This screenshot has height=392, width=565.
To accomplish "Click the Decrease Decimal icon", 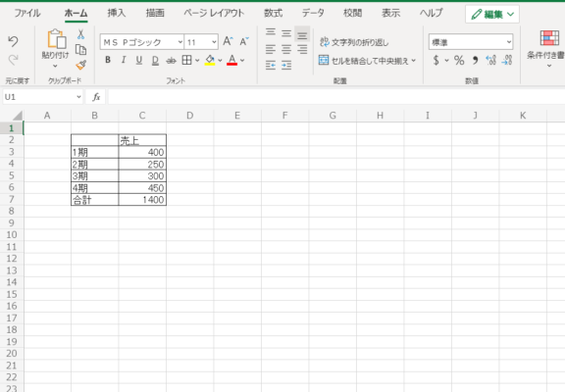I will coord(507,60).
